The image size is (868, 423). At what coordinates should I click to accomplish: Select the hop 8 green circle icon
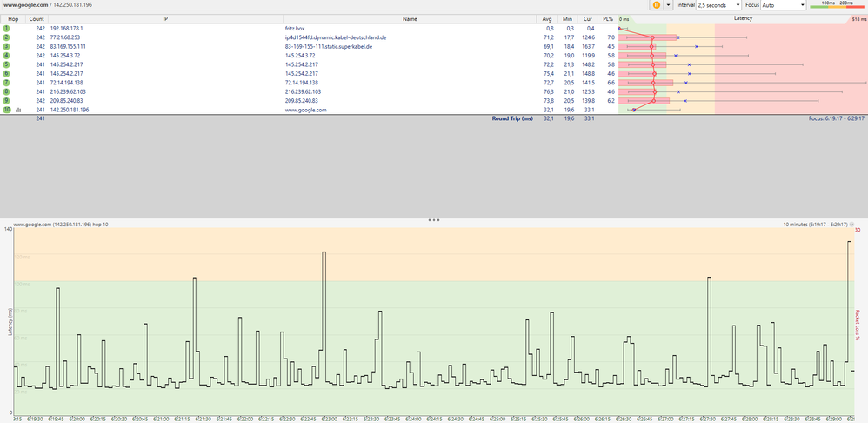coord(7,91)
